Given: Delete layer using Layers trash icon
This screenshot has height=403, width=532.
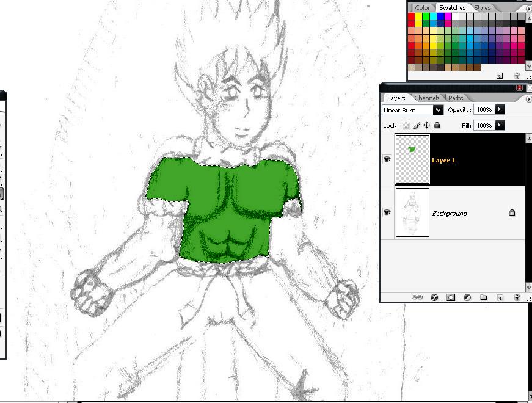Looking at the screenshot, I should pos(516,297).
